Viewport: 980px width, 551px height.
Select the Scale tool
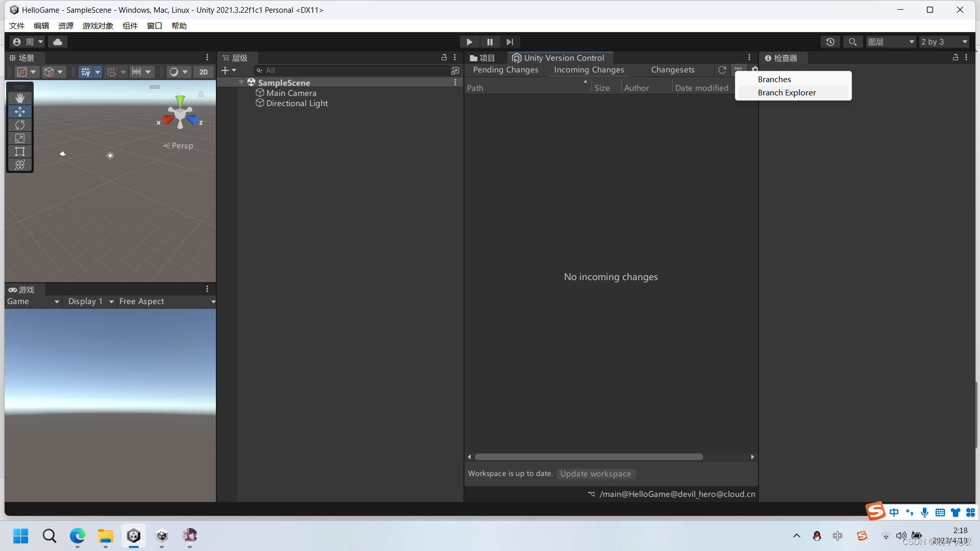point(20,138)
